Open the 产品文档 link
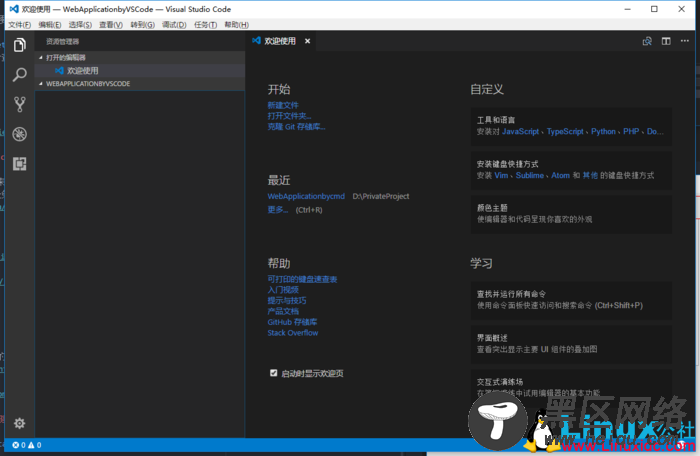 (x=283, y=311)
